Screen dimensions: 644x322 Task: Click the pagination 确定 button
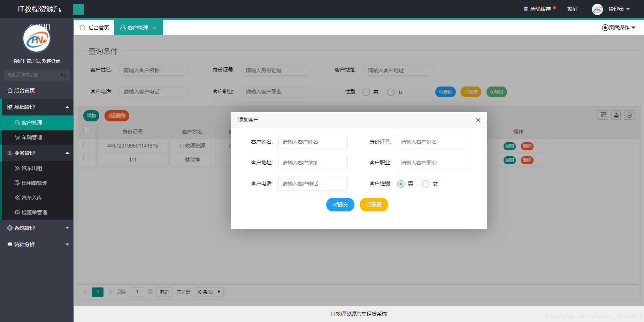pos(164,292)
